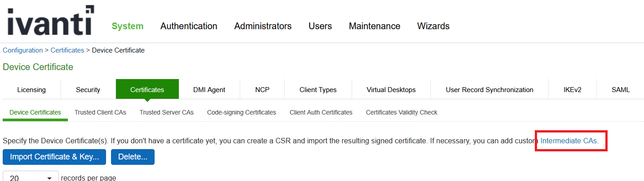Select the Users menu item
The width and height of the screenshot is (644, 181).
point(320,26)
